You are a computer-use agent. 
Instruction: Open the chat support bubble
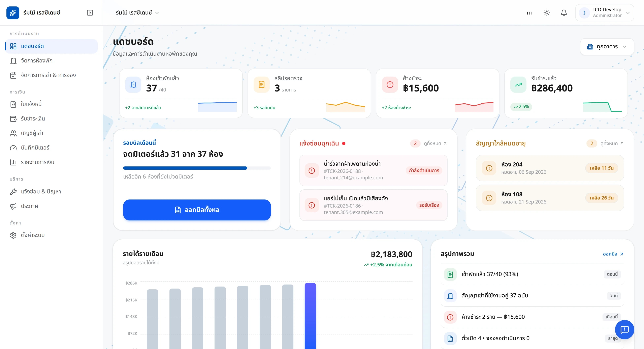624,329
